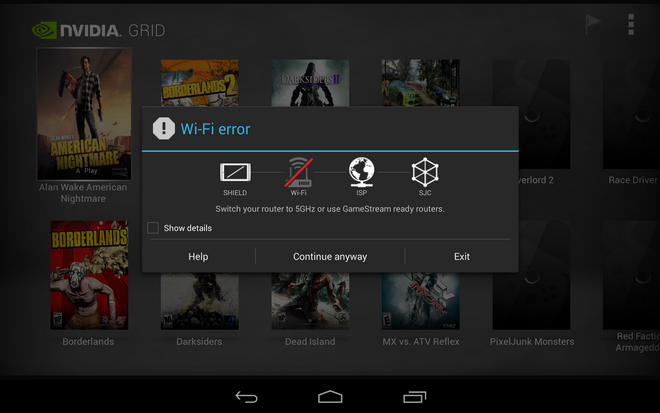
Task: Select the MX vs. ATV Reflex cover
Action: coord(420,301)
